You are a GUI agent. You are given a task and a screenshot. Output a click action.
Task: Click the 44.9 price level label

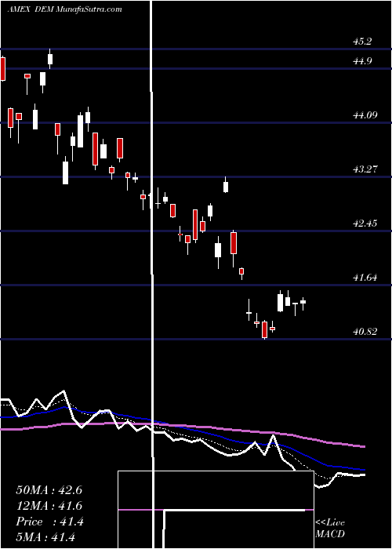tap(362, 61)
